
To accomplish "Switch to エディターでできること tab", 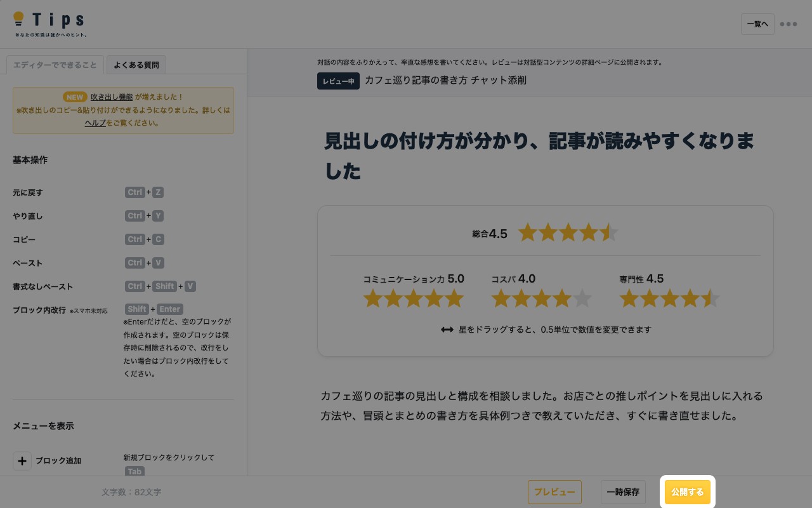I will click(55, 65).
